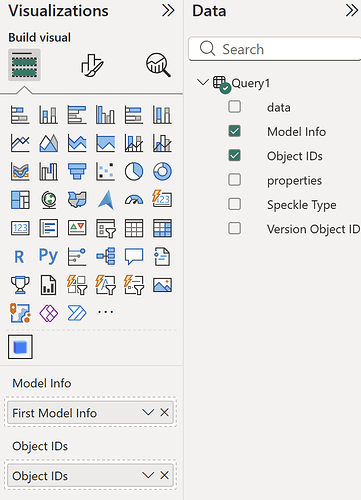The width and height of the screenshot is (361, 500).
Task: Select the KPI visual
Action: click(77, 228)
